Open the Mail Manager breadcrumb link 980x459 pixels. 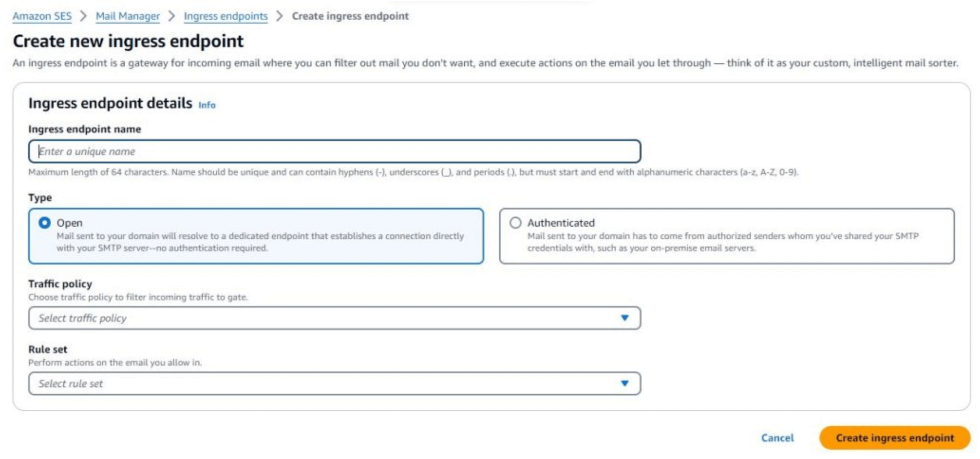tap(128, 16)
